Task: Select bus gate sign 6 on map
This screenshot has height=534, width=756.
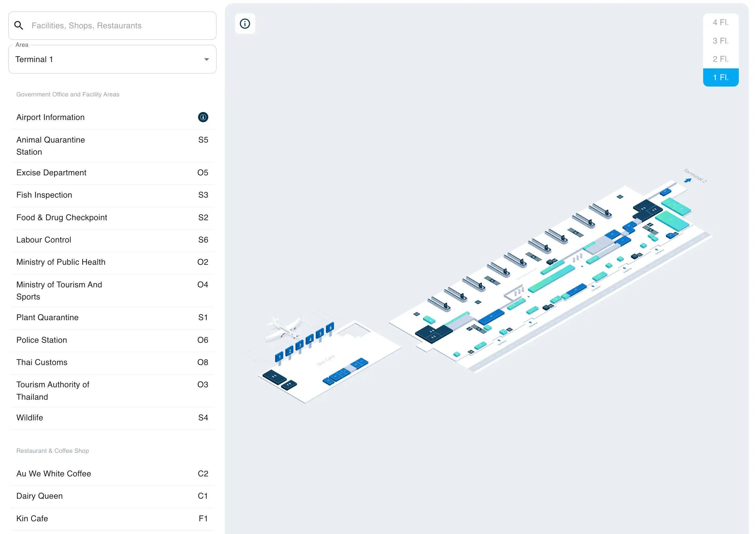Action: pyautogui.click(x=331, y=328)
